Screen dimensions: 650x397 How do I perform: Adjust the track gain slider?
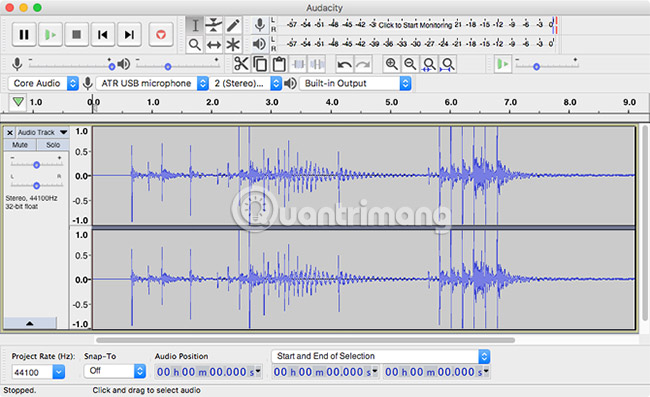point(36,165)
